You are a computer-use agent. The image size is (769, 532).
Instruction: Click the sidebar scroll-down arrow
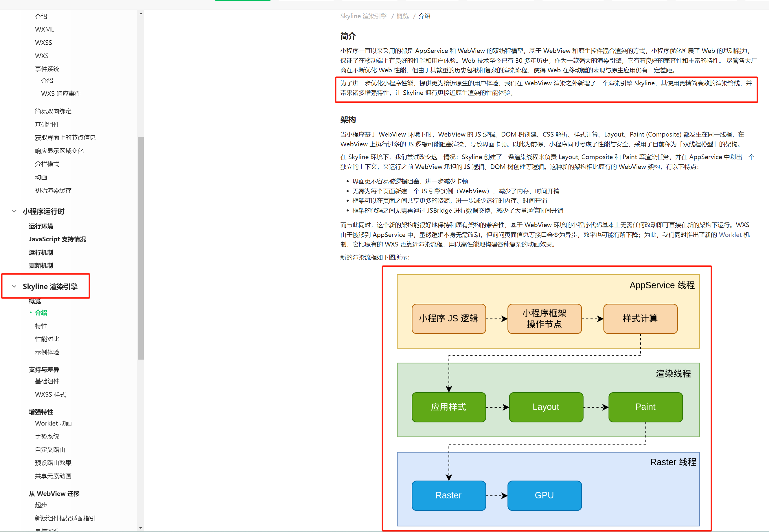point(141,528)
